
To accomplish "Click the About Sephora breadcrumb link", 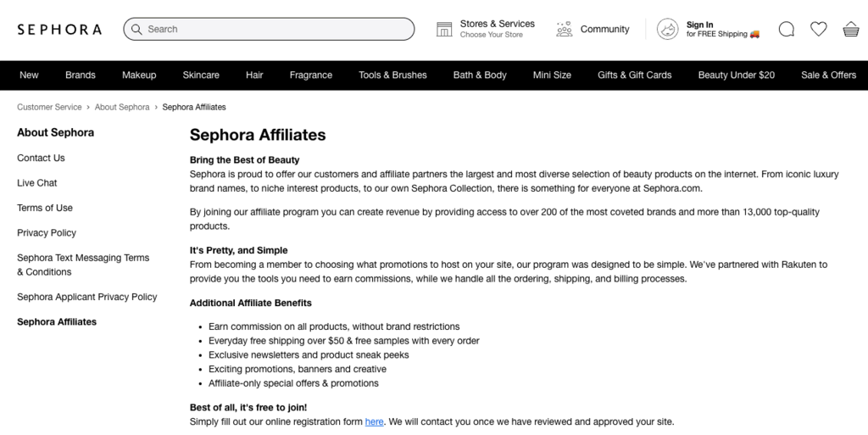I will pos(122,108).
